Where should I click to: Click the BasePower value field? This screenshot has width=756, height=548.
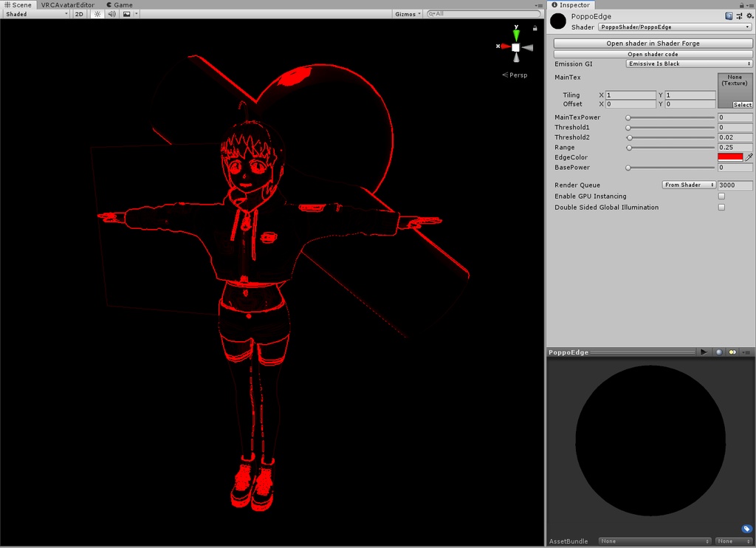click(735, 168)
